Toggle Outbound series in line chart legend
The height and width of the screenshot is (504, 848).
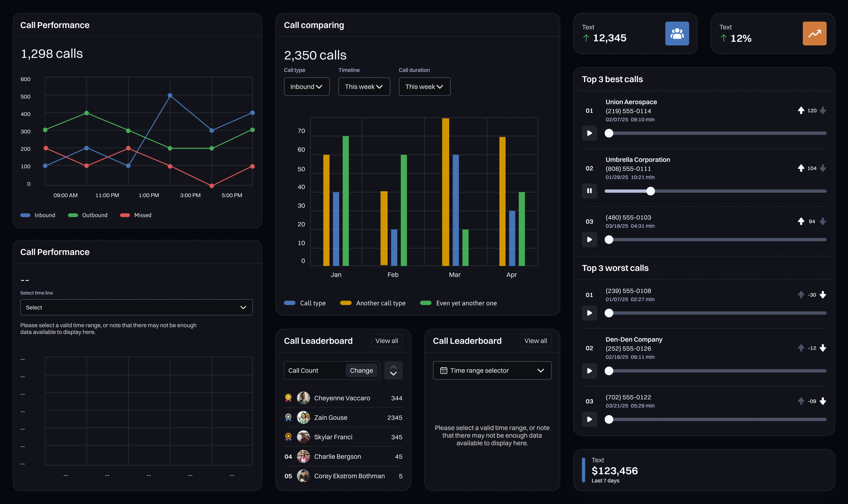(88, 215)
